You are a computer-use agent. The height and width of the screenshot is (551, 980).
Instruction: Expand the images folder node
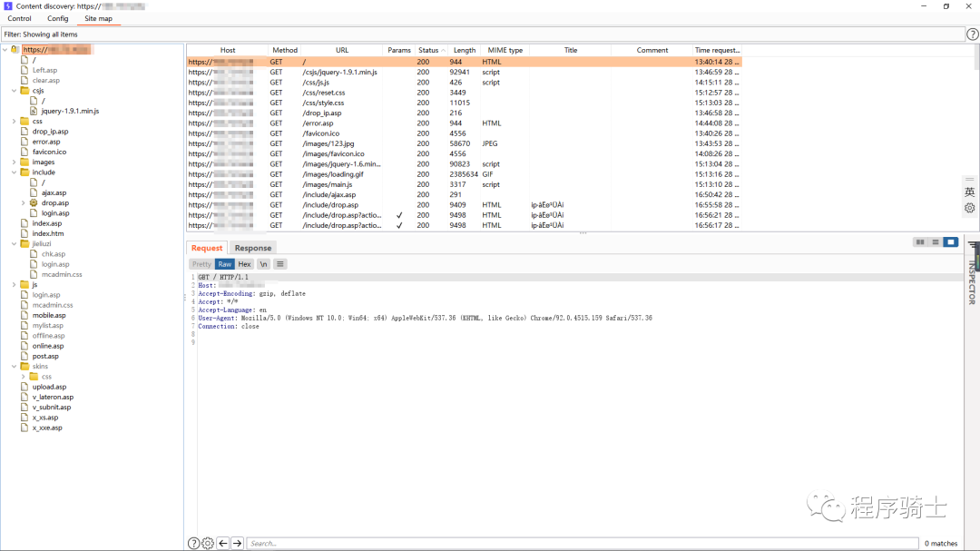tap(14, 162)
